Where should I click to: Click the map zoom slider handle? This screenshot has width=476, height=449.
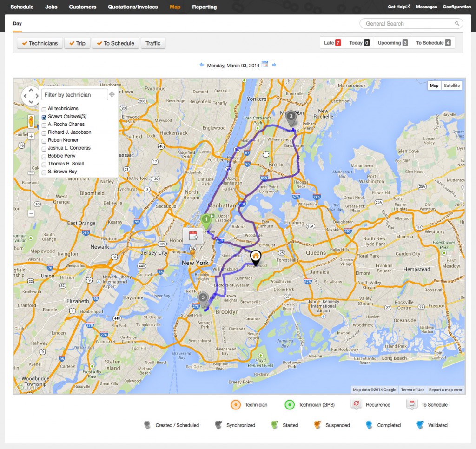click(31, 173)
